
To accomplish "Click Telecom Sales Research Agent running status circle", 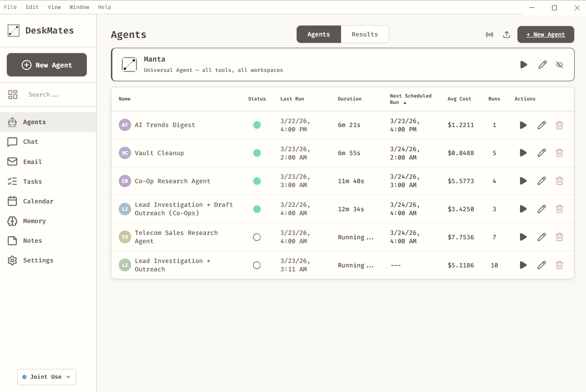I will pos(257,237).
